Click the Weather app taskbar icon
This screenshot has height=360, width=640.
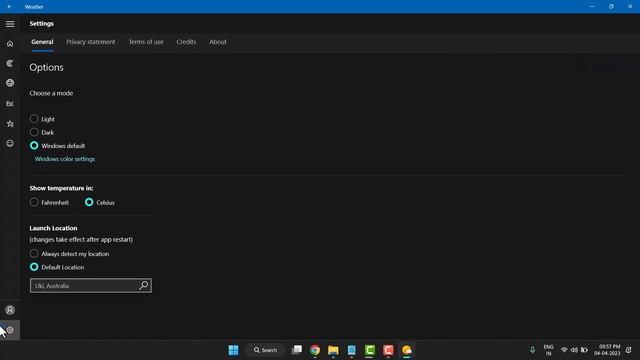407,350
